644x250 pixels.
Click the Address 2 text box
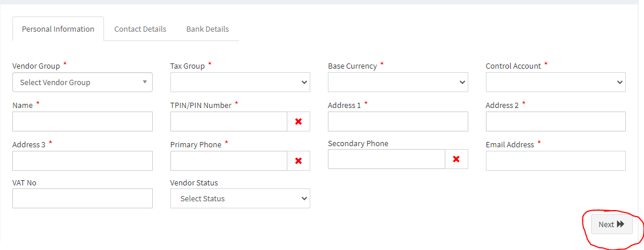(555, 121)
